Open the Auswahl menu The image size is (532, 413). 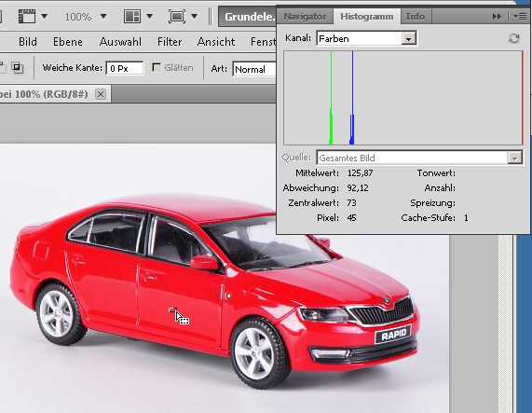[120, 42]
